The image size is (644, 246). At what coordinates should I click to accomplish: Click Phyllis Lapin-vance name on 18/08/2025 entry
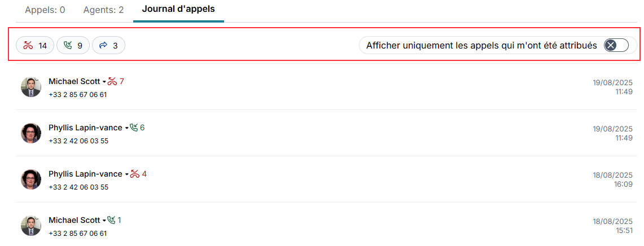[x=85, y=174]
